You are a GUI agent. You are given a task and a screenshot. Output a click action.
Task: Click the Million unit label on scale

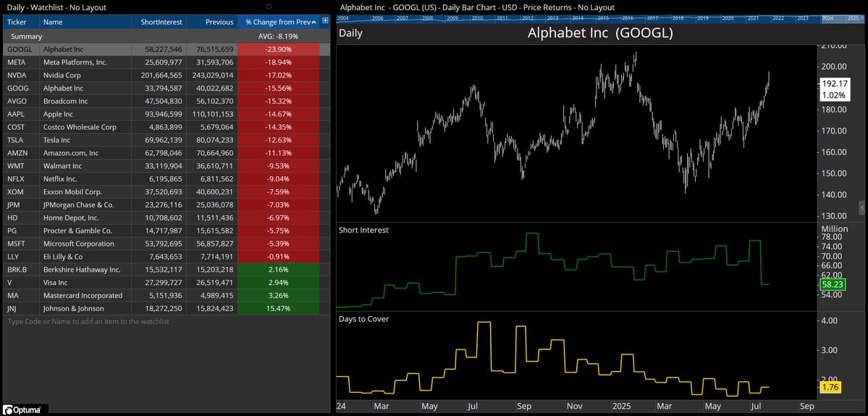pos(834,228)
